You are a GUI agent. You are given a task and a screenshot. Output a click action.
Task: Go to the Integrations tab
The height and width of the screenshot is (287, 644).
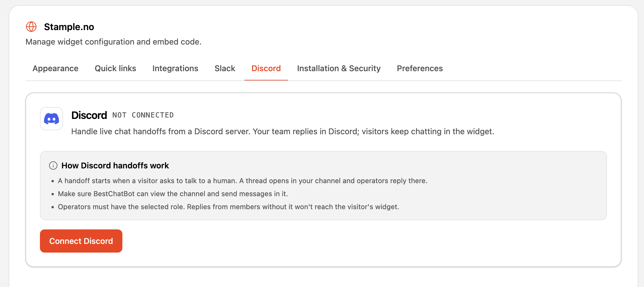tap(175, 68)
